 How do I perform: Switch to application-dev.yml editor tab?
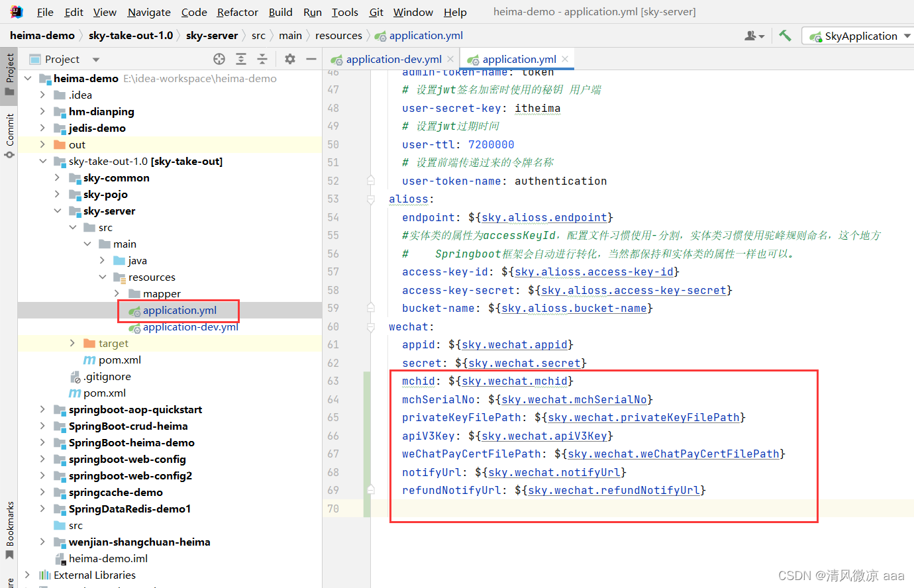(x=393, y=59)
